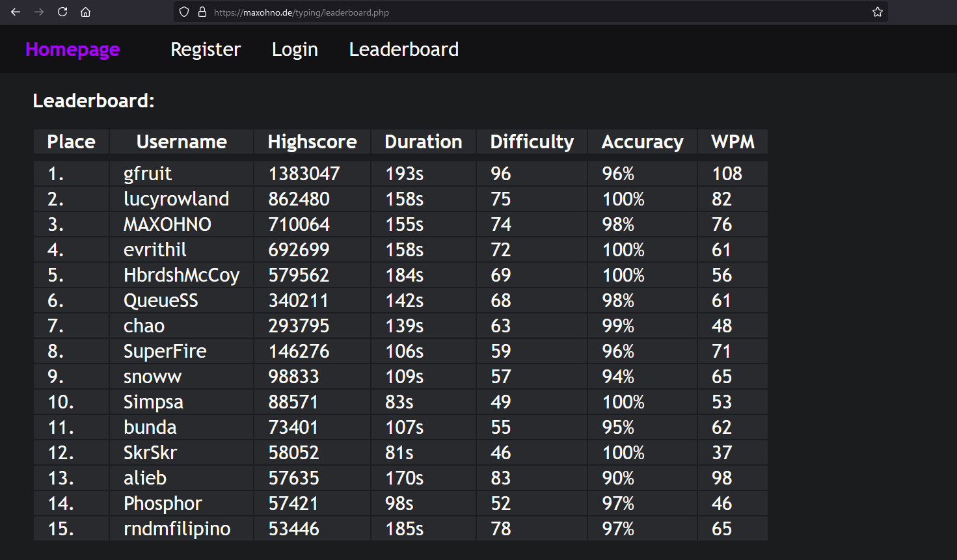Image resolution: width=957 pixels, height=560 pixels.
Task: Open the Login page
Action: [x=295, y=49]
